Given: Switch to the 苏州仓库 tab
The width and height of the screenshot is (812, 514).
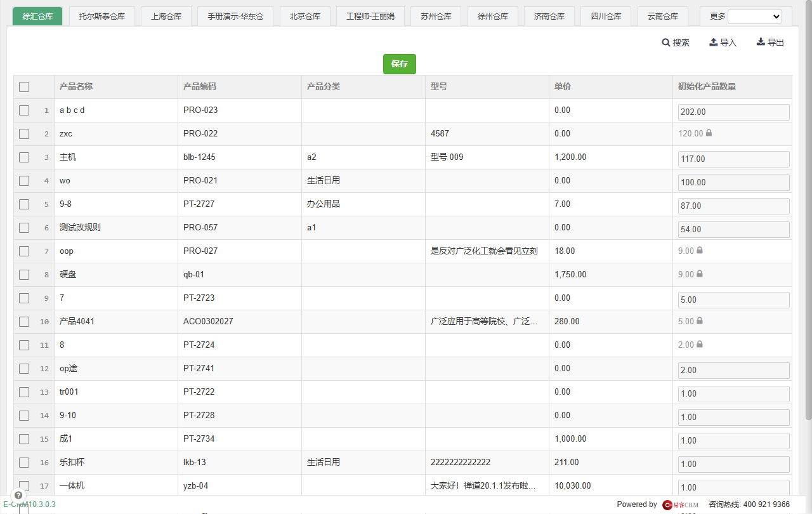Looking at the screenshot, I should click(436, 16).
